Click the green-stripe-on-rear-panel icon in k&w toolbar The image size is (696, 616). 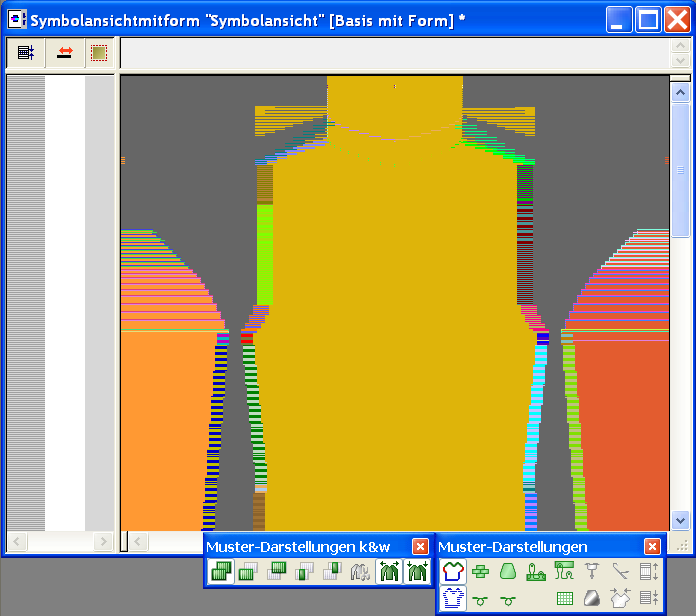pyautogui.click(x=332, y=572)
